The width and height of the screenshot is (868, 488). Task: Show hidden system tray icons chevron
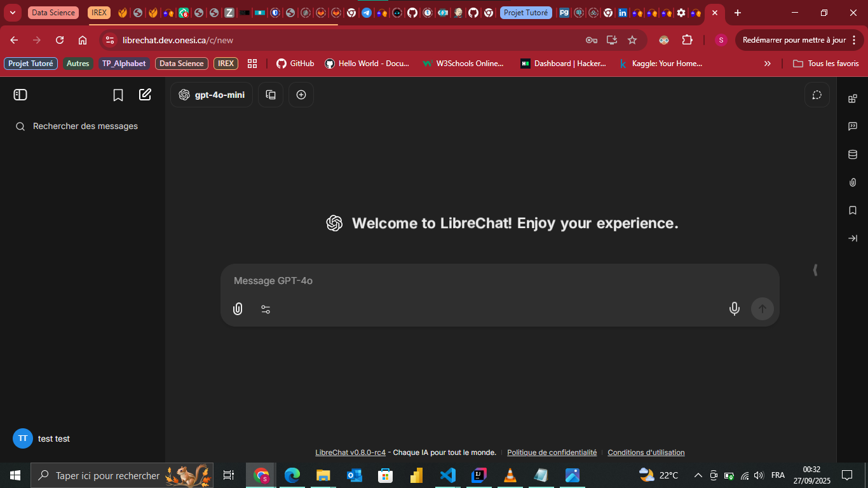click(x=698, y=475)
